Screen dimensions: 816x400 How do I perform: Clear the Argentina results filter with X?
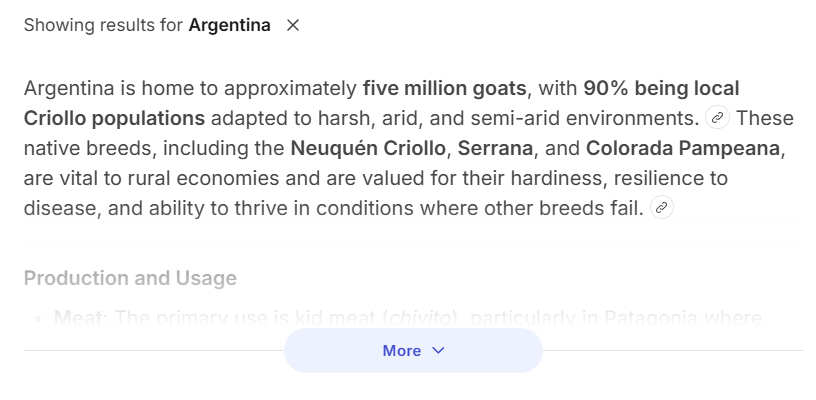pyautogui.click(x=293, y=26)
